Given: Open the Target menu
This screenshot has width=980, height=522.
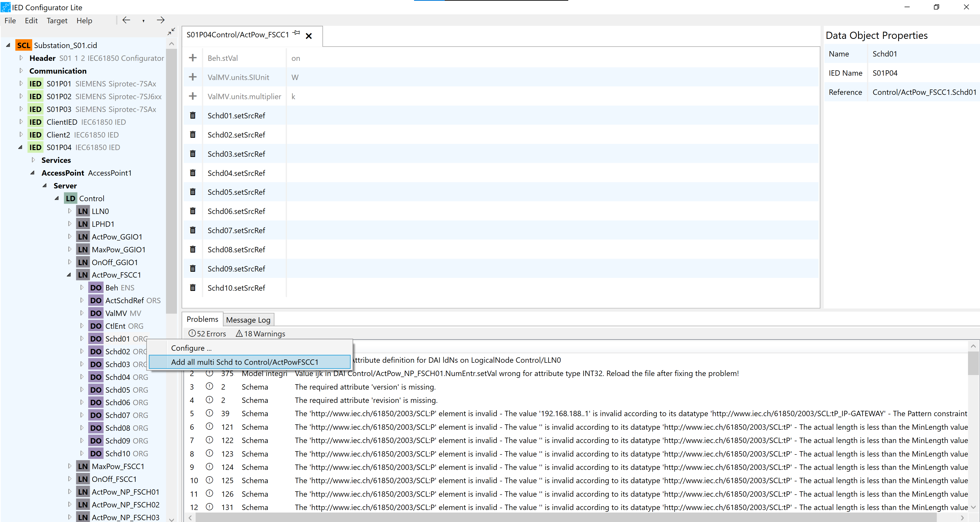Looking at the screenshot, I should pos(57,20).
